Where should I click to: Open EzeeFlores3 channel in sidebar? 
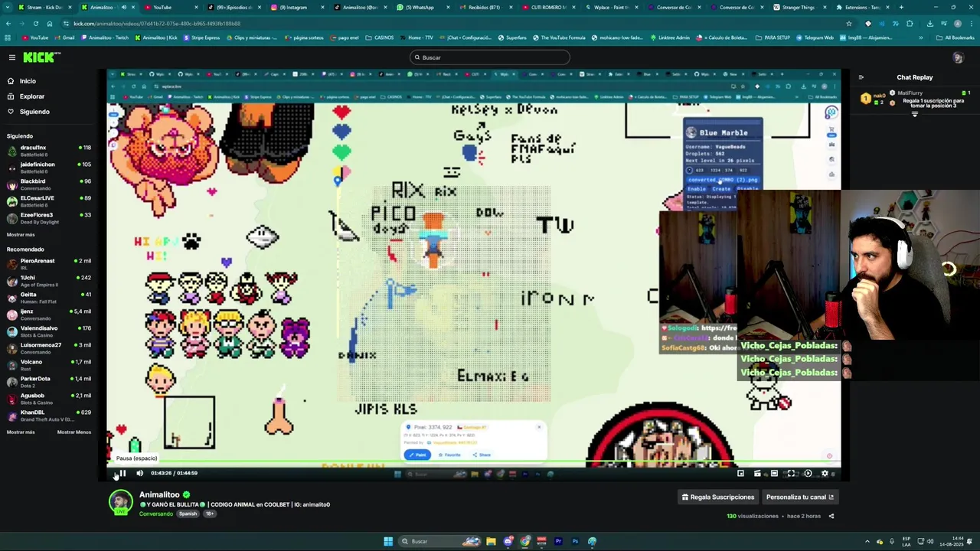[49, 217]
